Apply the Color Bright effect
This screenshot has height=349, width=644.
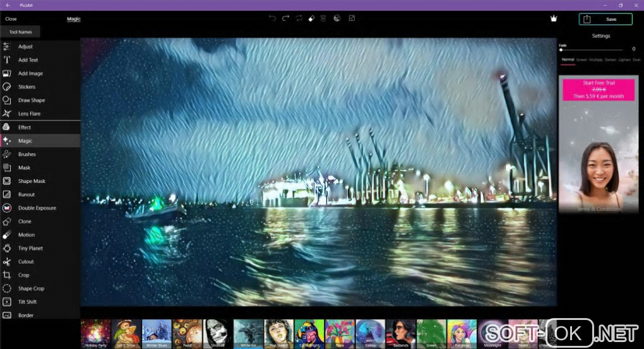[309, 334]
